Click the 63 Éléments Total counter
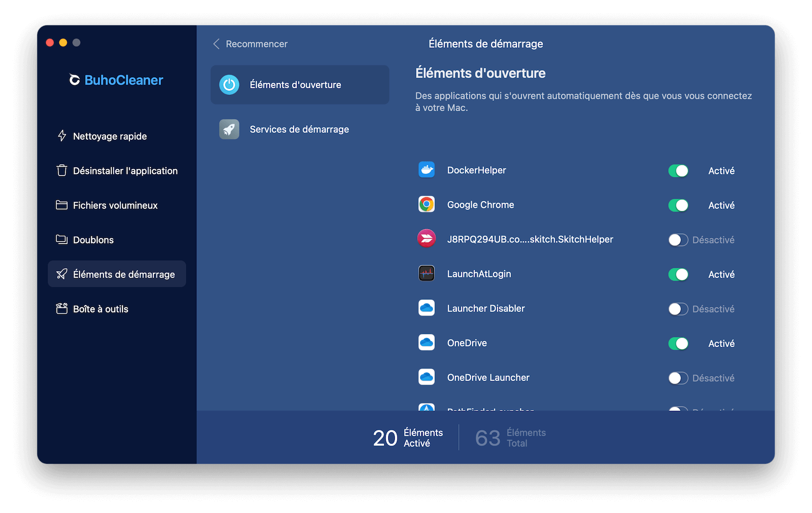Viewport: 812px width, 513px height. [x=511, y=437]
